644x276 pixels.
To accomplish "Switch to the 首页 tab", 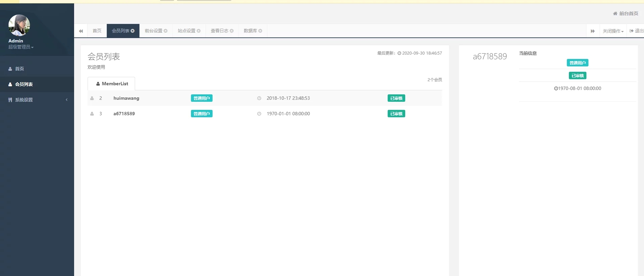I will pos(97,31).
